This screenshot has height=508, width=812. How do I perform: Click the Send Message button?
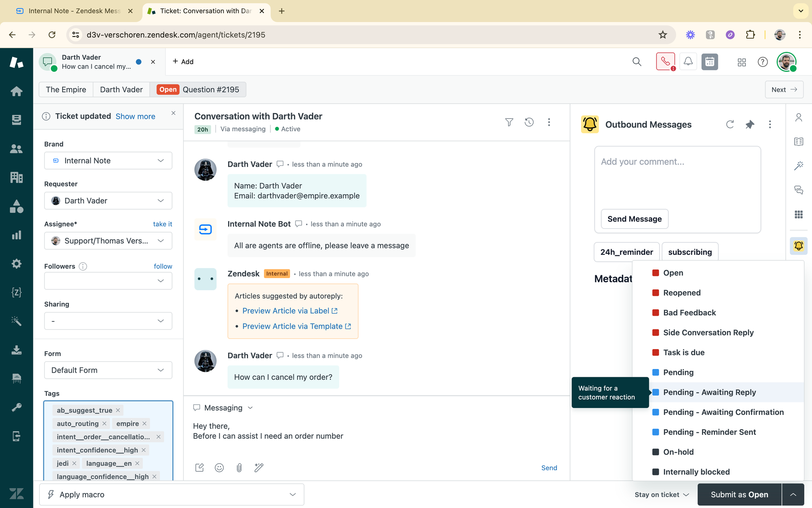pos(635,219)
